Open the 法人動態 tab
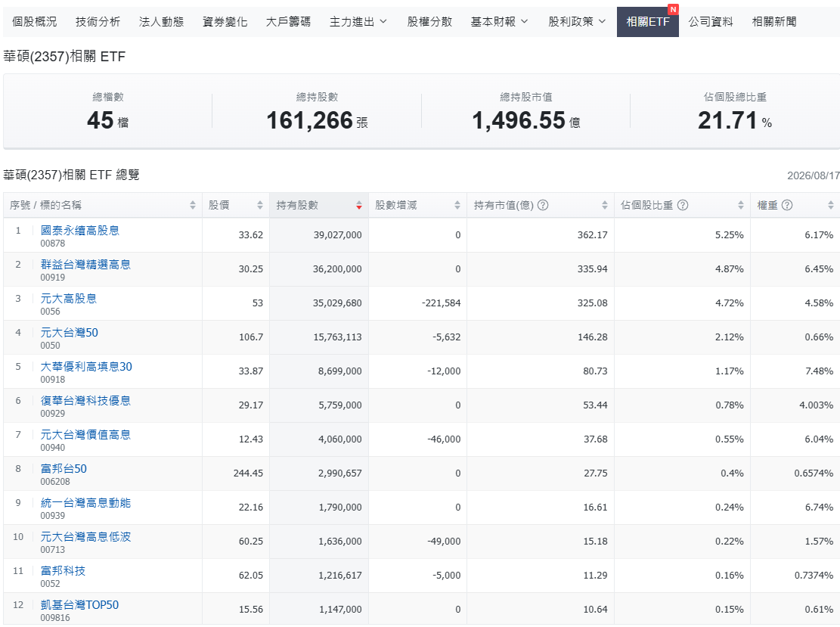Image resolution: width=840 pixels, height=627 pixels. (x=161, y=22)
